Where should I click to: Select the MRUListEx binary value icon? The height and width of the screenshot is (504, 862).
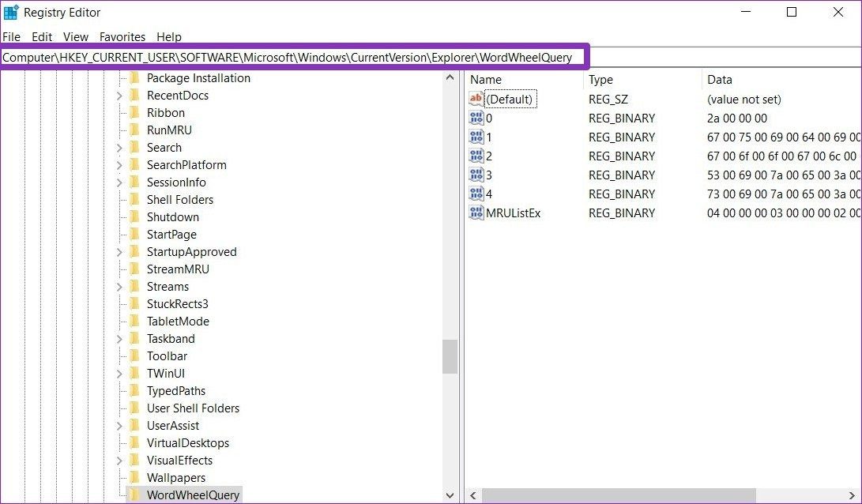pos(476,213)
